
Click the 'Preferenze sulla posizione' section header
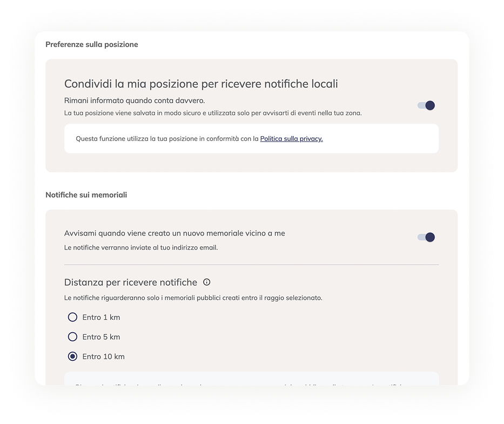[x=91, y=44]
